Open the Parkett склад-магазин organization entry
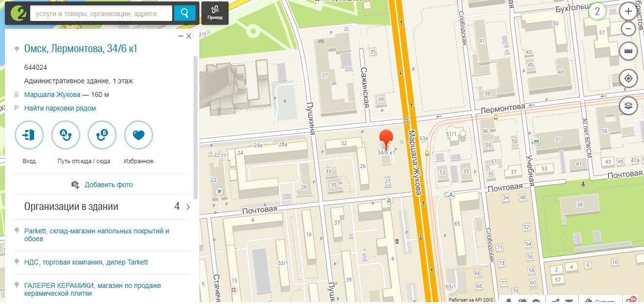Viewport: 644px width, 304px height. pyautogui.click(x=97, y=235)
